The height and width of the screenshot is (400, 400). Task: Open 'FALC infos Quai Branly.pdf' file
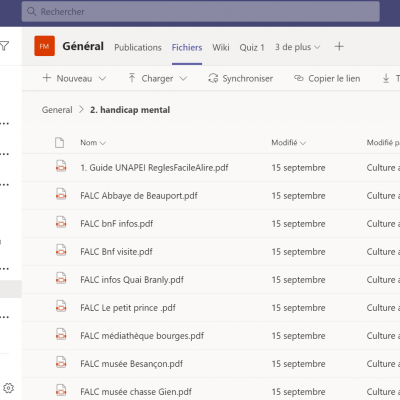[132, 279]
